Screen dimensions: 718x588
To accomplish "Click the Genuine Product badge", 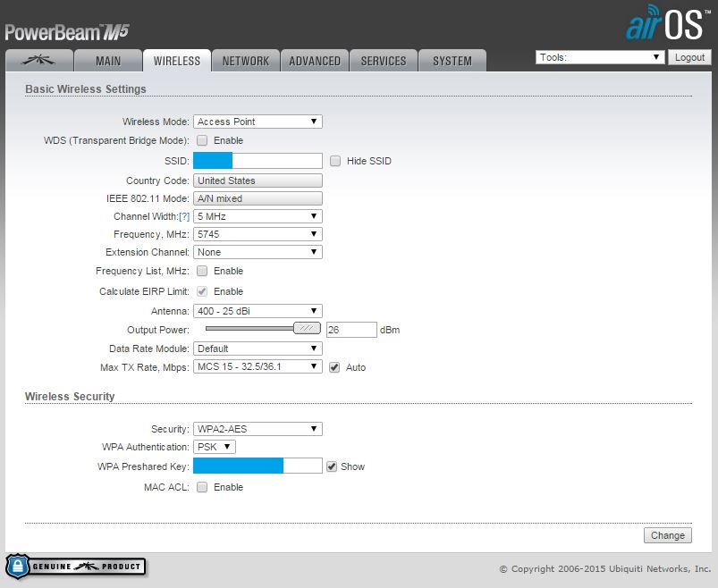I will pos(75,567).
